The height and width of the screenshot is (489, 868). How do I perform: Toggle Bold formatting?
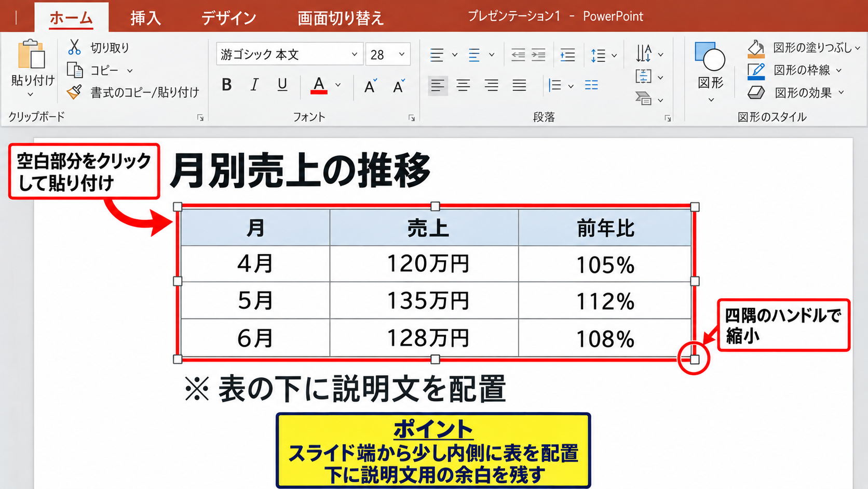pos(226,85)
